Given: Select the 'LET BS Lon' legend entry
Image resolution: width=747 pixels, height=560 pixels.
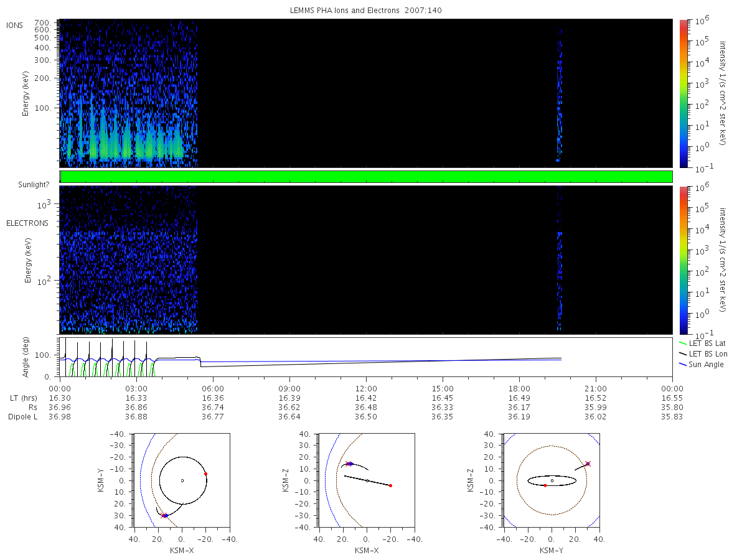Looking at the screenshot, I should tap(702, 353).
